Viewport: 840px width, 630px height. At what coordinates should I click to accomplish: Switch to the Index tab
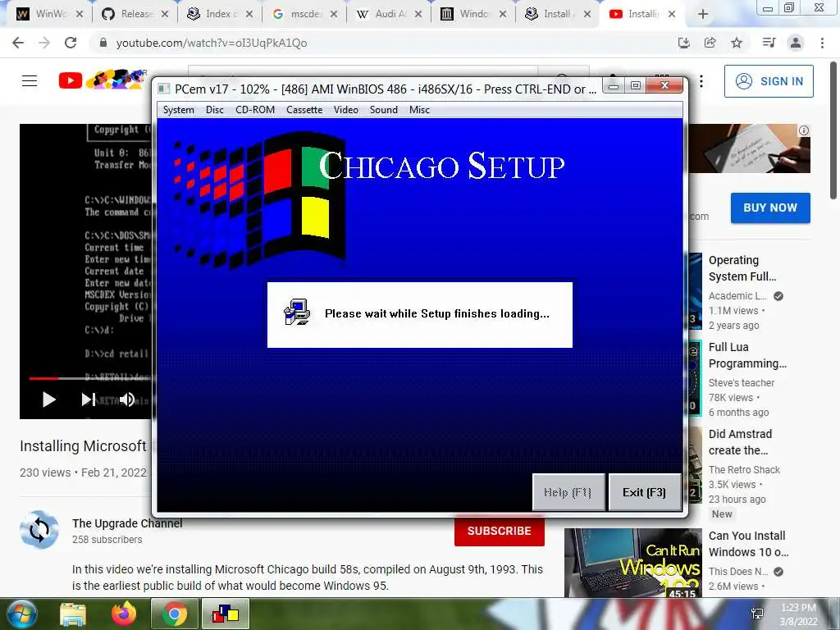(212, 14)
